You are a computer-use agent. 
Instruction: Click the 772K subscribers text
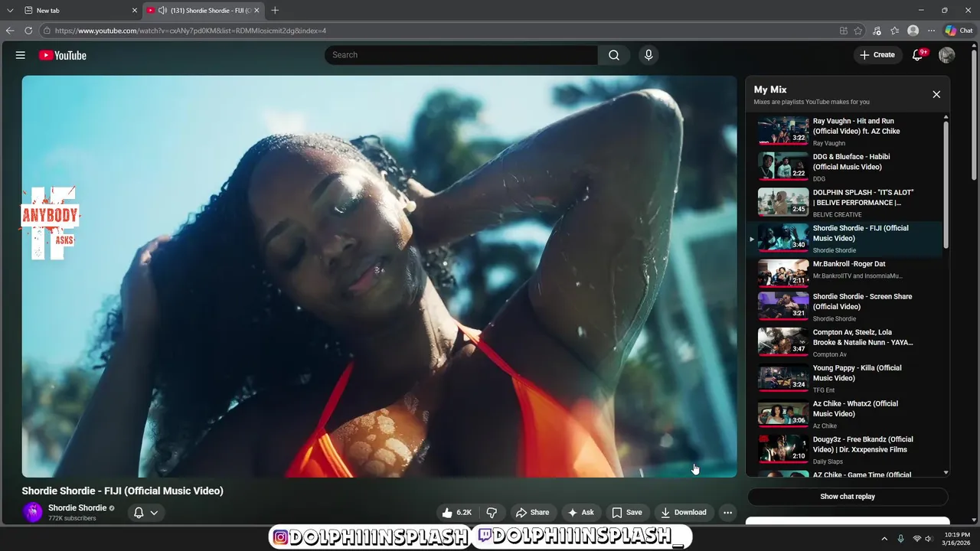coord(72,519)
